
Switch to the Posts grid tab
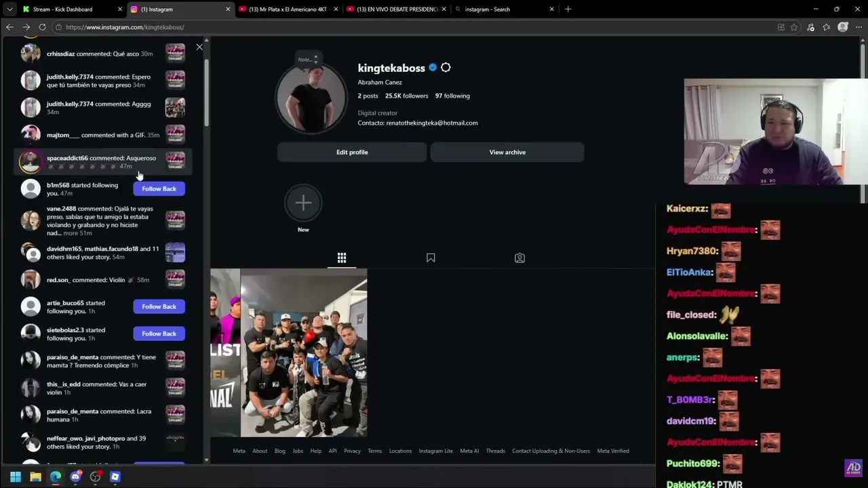(342, 258)
